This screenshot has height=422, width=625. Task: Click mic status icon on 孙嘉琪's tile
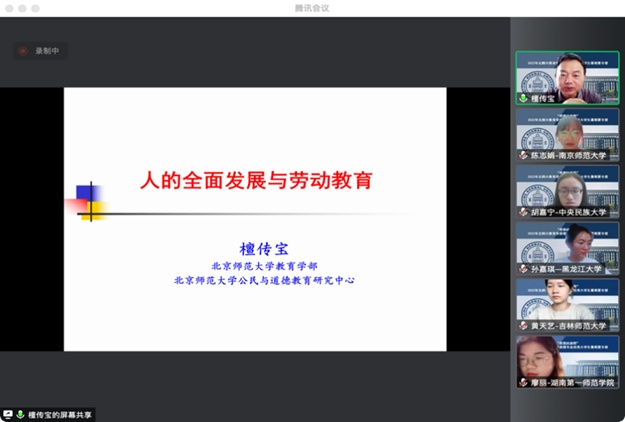[x=522, y=270]
